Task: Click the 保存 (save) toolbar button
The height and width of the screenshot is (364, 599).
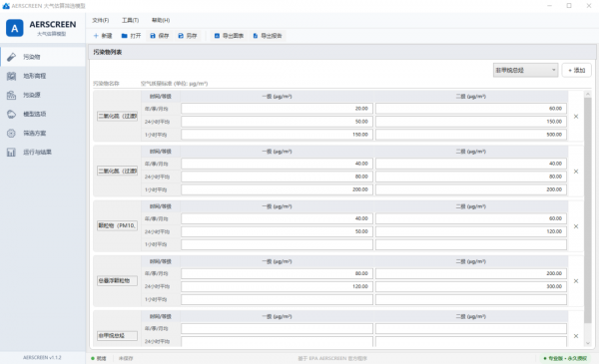Action: tap(160, 36)
